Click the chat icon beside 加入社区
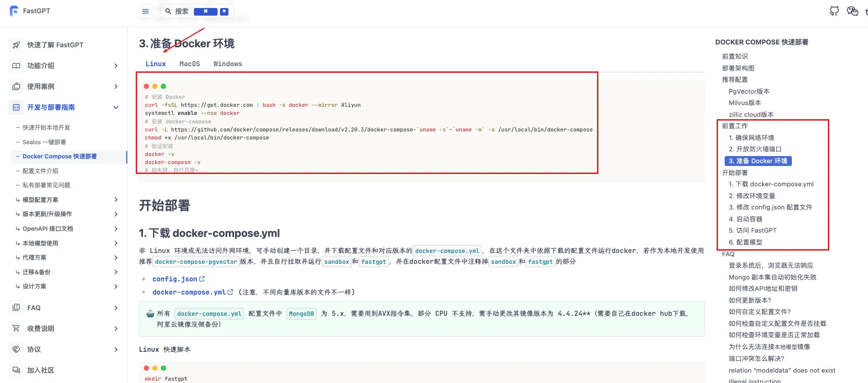The image size is (868, 383). click(x=16, y=370)
